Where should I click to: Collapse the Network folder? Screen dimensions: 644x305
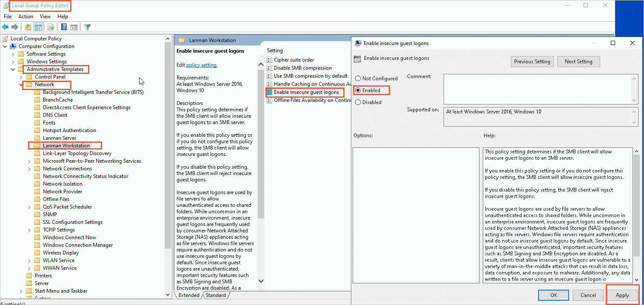pyautogui.click(x=21, y=85)
